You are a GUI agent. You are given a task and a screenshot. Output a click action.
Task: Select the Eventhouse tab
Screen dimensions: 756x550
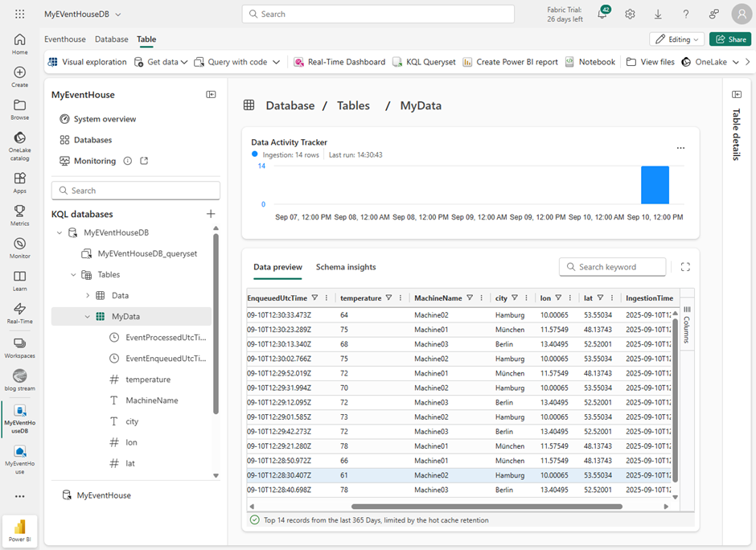pos(65,39)
